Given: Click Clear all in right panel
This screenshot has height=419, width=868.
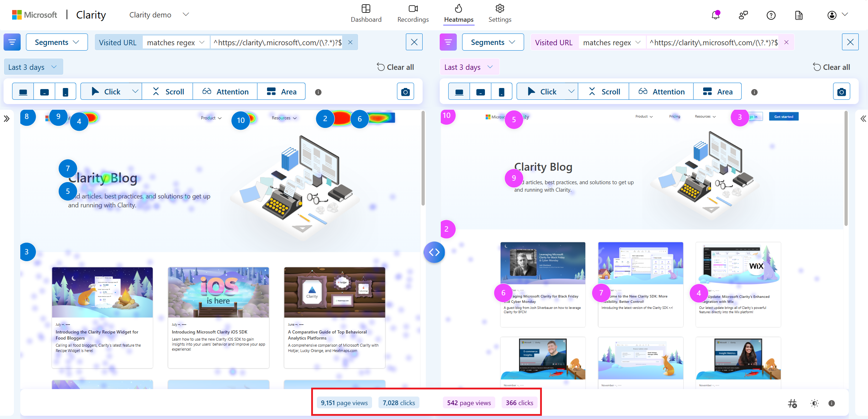Looking at the screenshot, I should [x=831, y=67].
